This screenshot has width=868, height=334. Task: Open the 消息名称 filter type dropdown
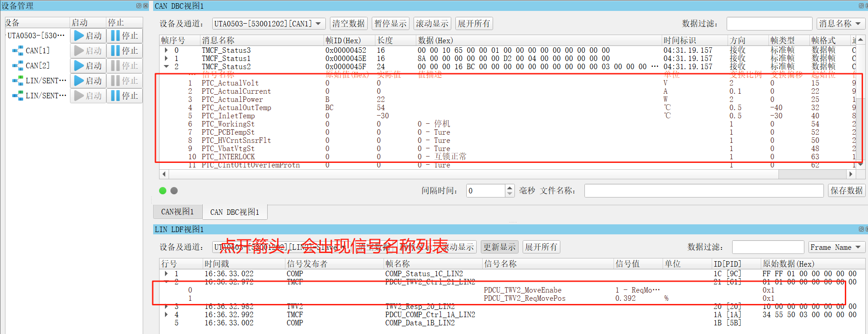[x=841, y=24]
